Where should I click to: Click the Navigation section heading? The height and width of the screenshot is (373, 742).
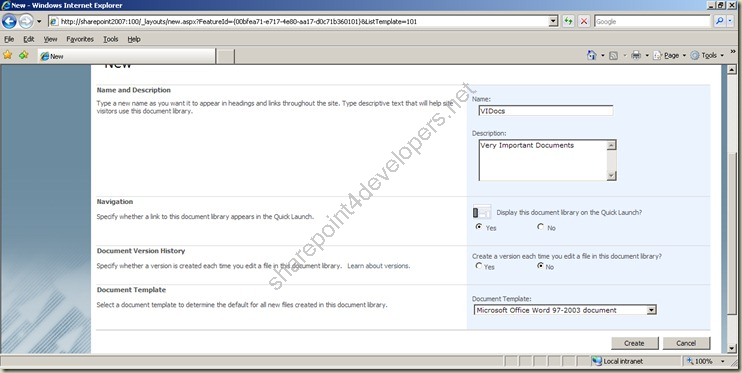[115, 202]
